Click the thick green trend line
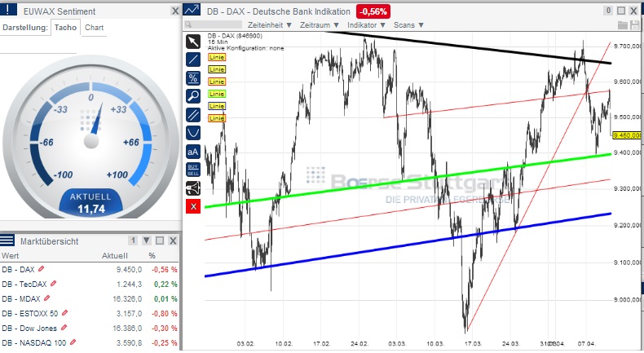 coord(407,179)
